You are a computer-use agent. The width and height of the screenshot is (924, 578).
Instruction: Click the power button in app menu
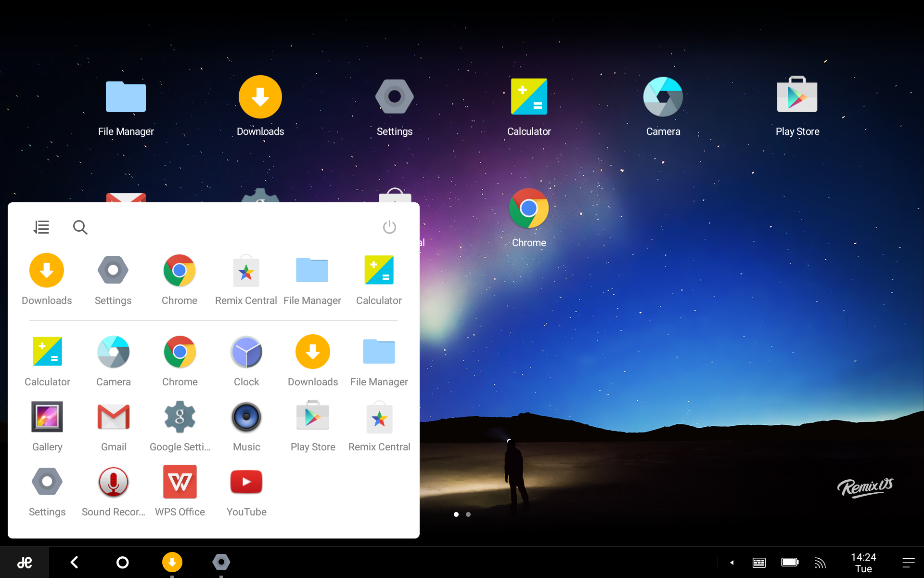(x=389, y=227)
